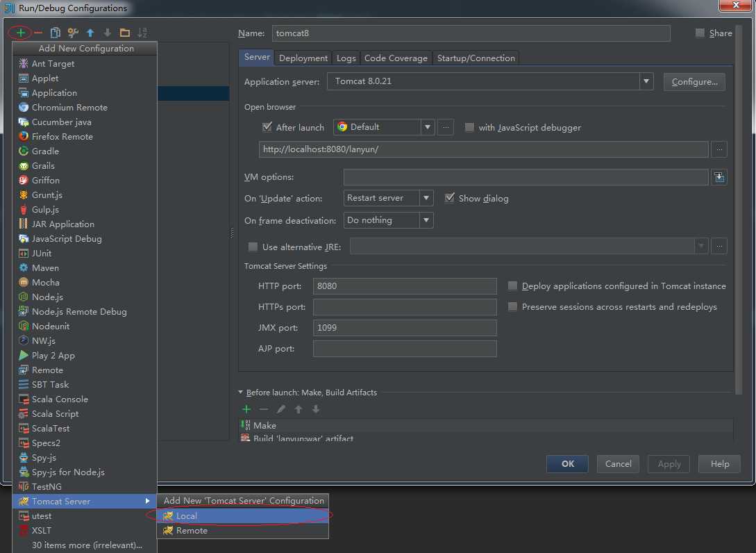The width and height of the screenshot is (756, 553).
Task: Edit before-launch task with pencil icon
Action: point(281,409)
